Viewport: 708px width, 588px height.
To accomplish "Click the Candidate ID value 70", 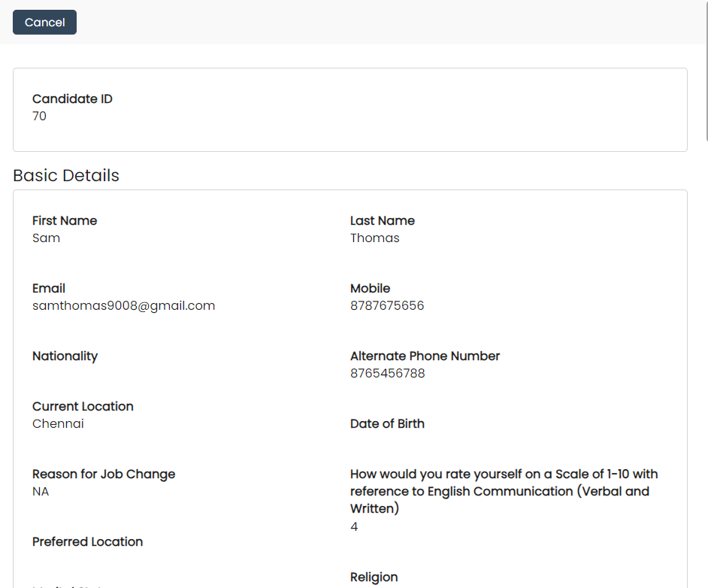I will click(39, 116).
